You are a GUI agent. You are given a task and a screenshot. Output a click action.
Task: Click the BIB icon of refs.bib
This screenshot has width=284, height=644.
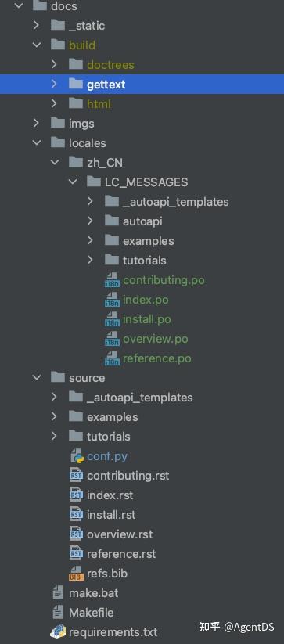click(x=77, y=574)
